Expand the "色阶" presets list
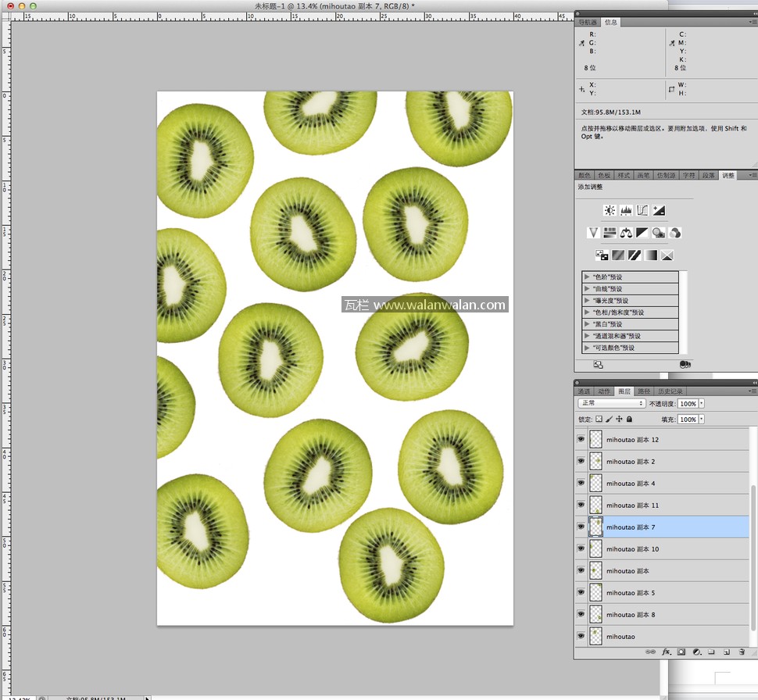The image size is (758, 700). click(587, 277)
